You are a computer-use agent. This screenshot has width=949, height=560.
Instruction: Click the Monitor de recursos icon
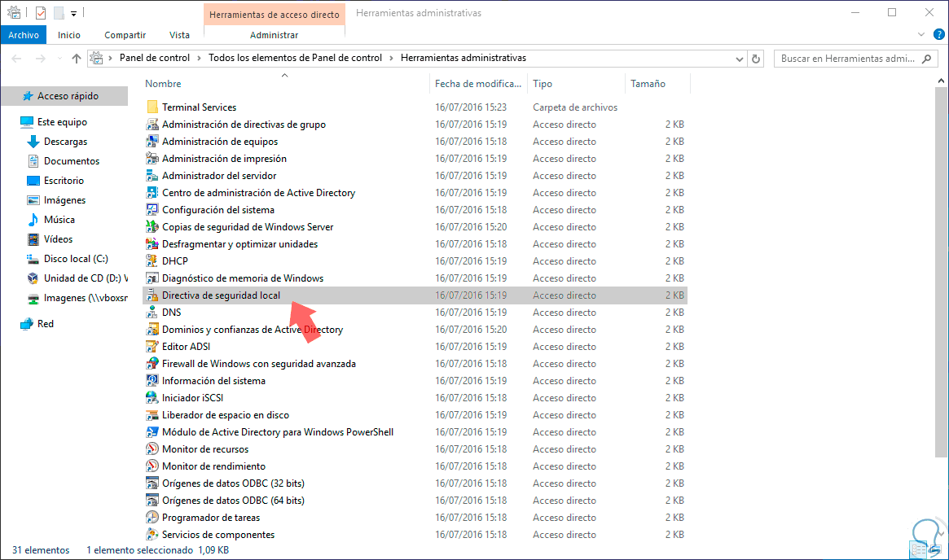click(152, 448)
